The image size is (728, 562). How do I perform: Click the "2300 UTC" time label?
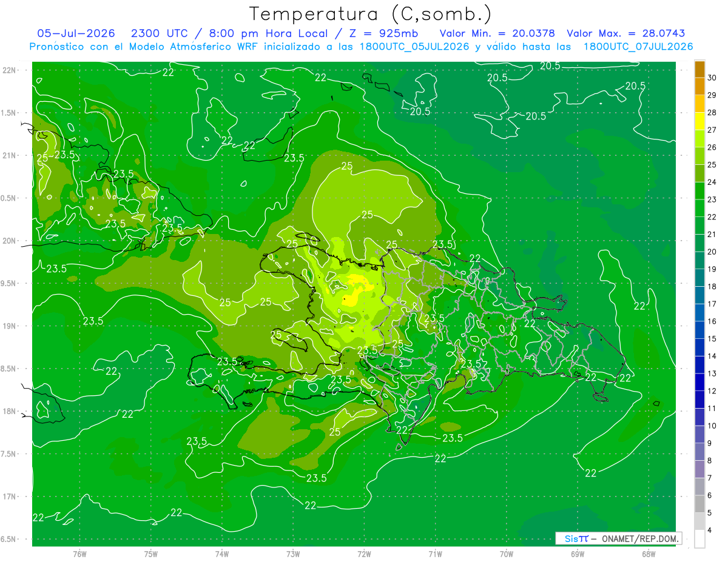[159, 33]
